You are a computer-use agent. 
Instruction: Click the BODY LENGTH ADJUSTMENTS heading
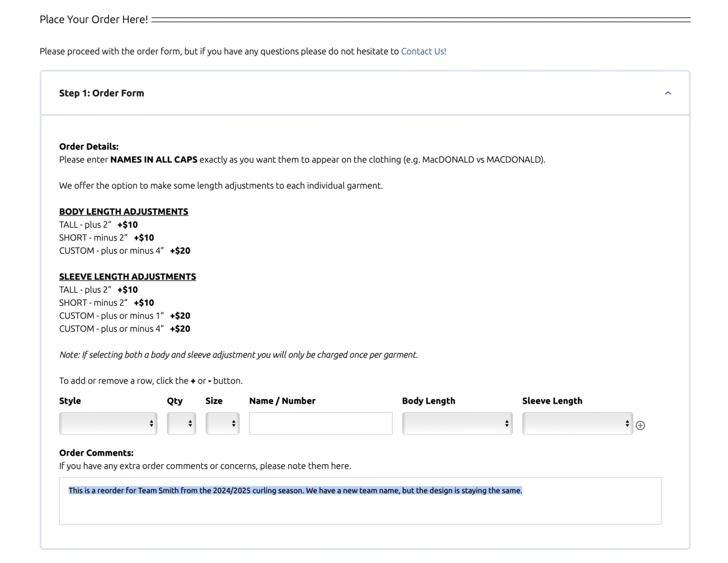pos(124,211)
